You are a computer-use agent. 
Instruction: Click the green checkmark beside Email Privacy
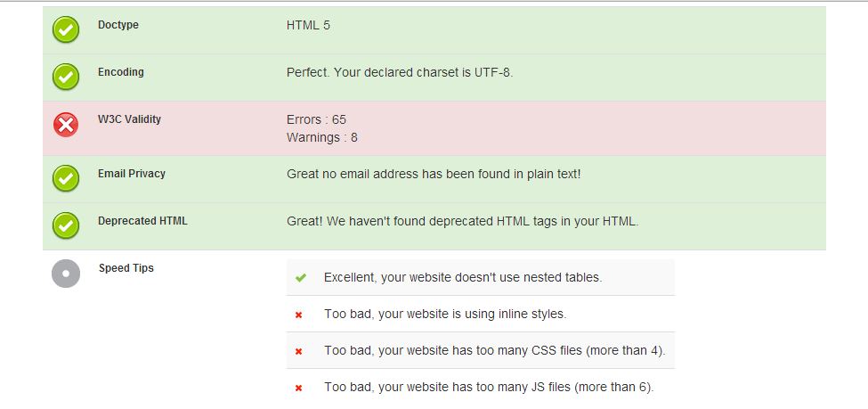(66, 179)
